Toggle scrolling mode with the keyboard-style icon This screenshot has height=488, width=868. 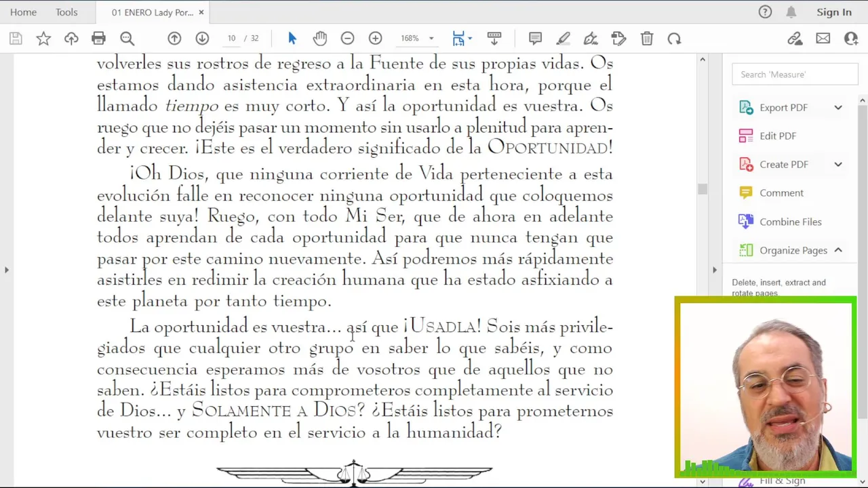point(494,39)
